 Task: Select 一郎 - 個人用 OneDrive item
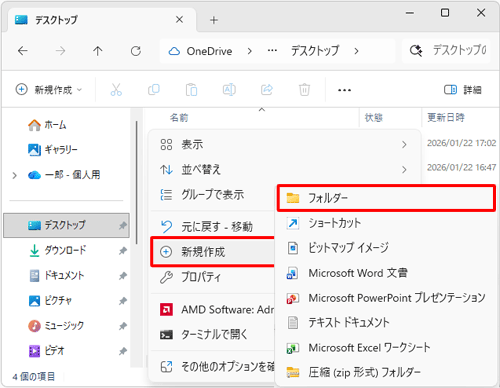64,175
